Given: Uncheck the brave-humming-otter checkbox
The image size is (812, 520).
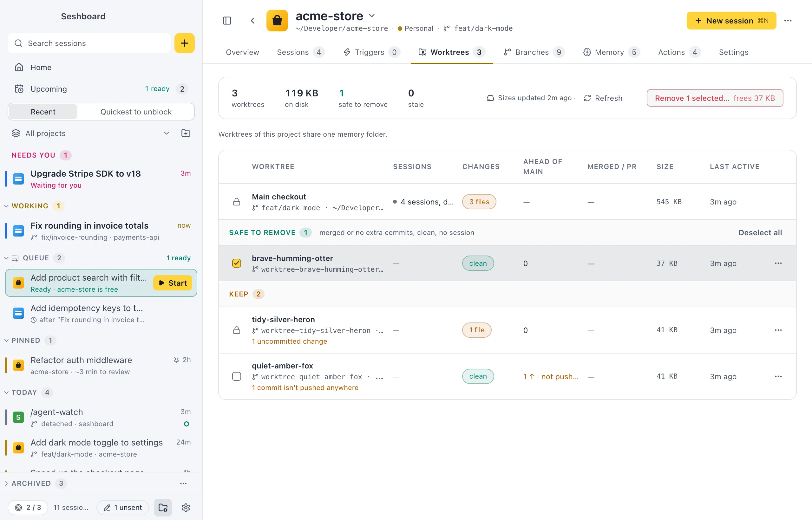Looking at the screenshot, I should pyautogui.click(x=236, y=263).
